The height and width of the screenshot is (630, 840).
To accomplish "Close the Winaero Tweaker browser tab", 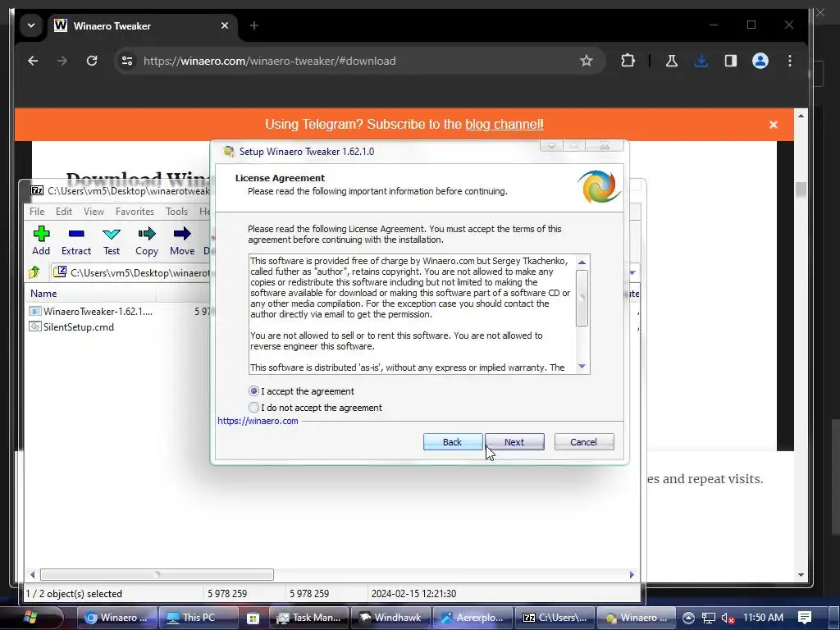I will tap(225, 25).
